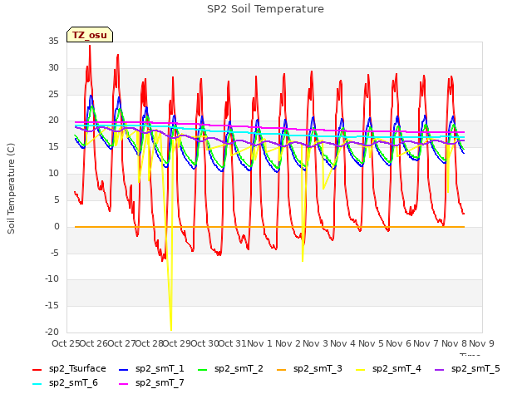The height and width of the screenshot is (399, 532).
Task: Click the 25 y-axis tick label
Action: pos(53,94)
